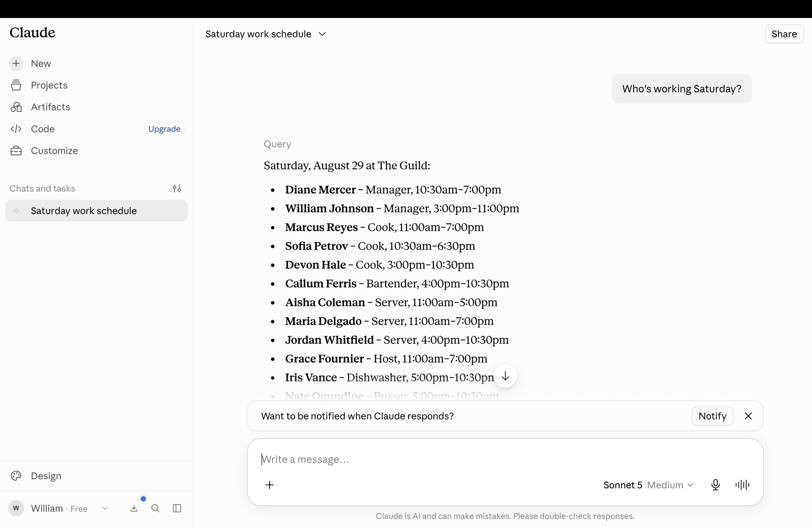812x527 pixels.
Task: Click the Callum Ferris Bartender entry
Action: pyautogui.click(x=397, y=283)
